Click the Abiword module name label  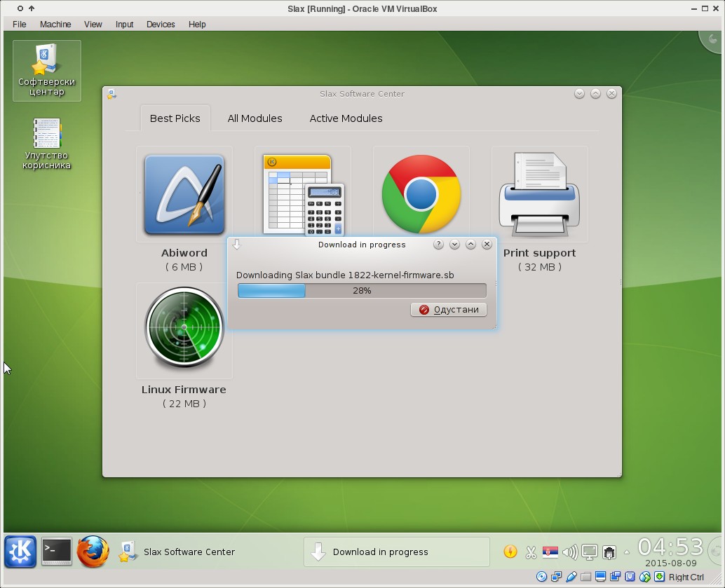click(x=184, y=253)
